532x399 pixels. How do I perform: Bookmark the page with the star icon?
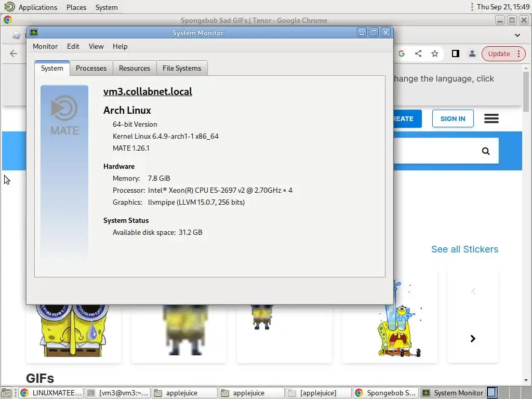coord(435,54)
